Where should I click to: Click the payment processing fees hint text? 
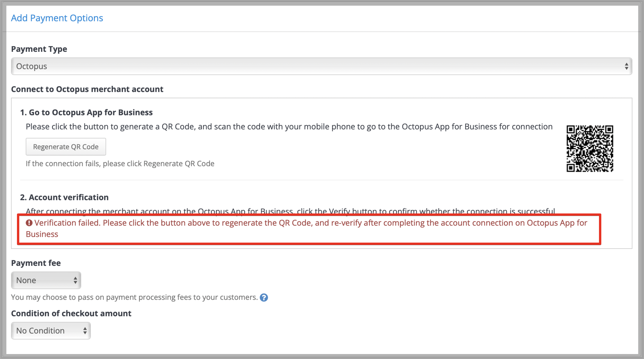click(x=134, y=297)
